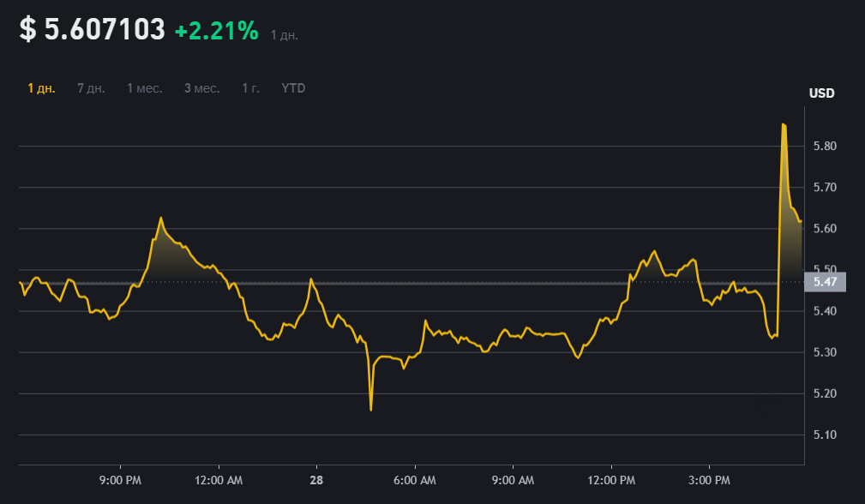Image resolution: width=865 pixels, height=504 pixels.
Task: Click the lowest dip of the price line
Action: 370,409
